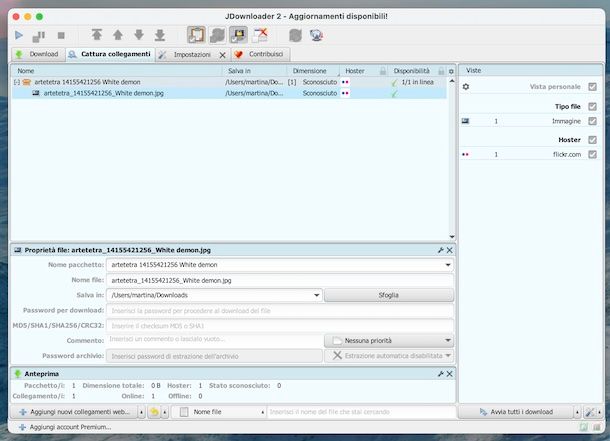
Task: Open the Nessuna priorità dropdown
Action: 389,341
